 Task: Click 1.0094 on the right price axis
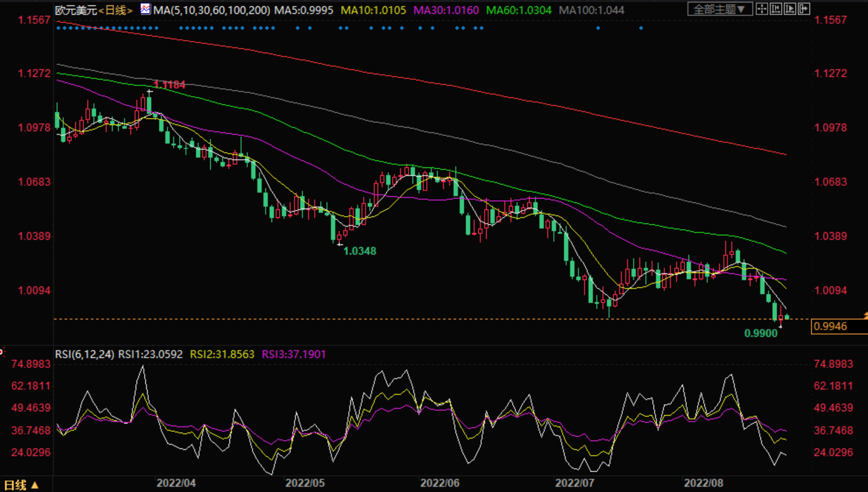tap(831, 291)
